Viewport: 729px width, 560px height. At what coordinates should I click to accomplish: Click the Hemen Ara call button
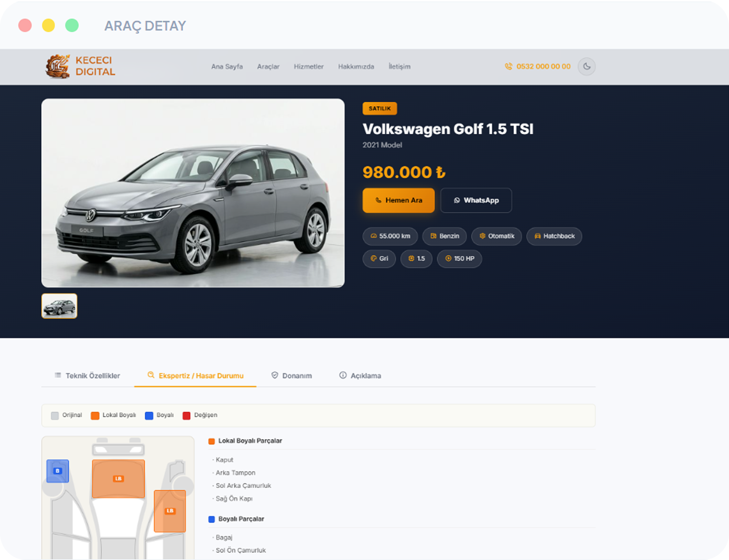coord(398,200)
